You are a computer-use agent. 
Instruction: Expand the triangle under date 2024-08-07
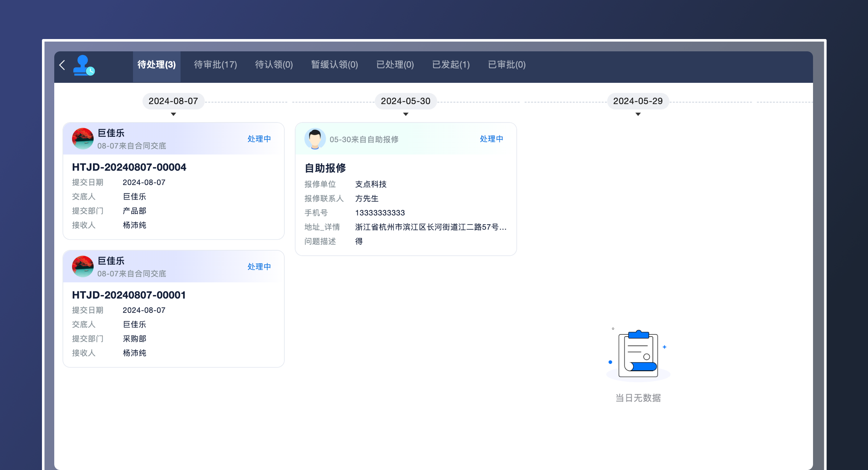click(174, 114)
